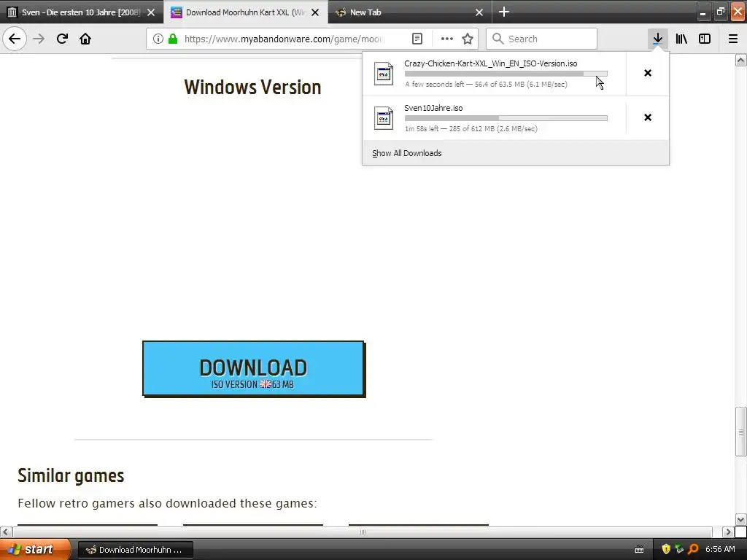747x560 pixels.
Task: Focus the Search input field
Action: tap(542, 39)
